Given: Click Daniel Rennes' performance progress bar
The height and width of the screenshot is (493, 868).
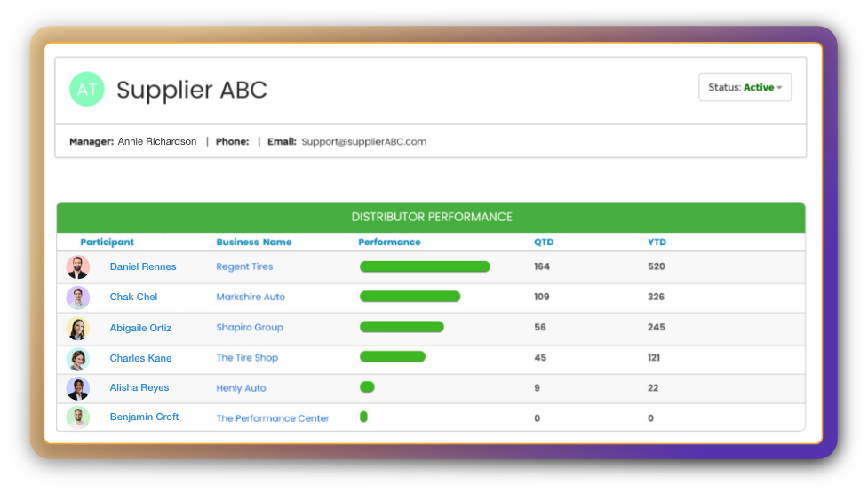Looking at the screenshot, I should pos(425,266).
